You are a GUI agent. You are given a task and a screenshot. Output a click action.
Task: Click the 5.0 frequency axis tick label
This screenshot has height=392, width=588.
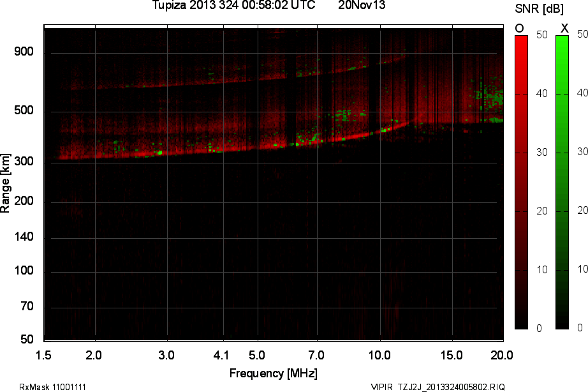(257, 355)
